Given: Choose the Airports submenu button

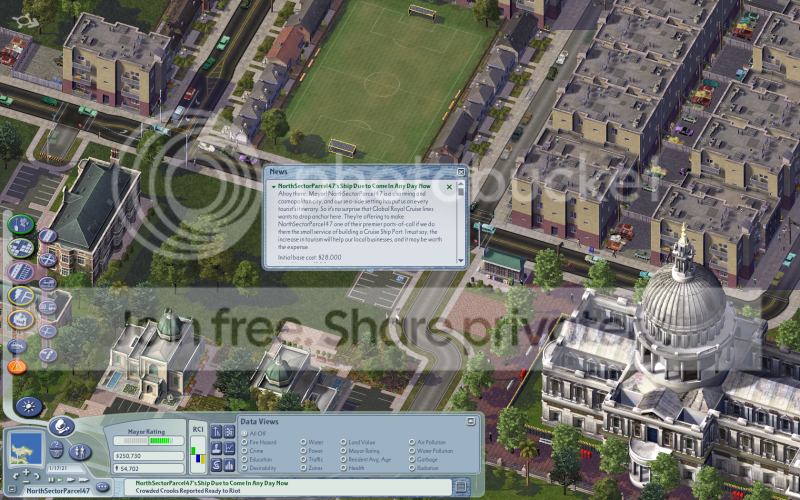Looking at the screenshot, I should tap(47, 331).
